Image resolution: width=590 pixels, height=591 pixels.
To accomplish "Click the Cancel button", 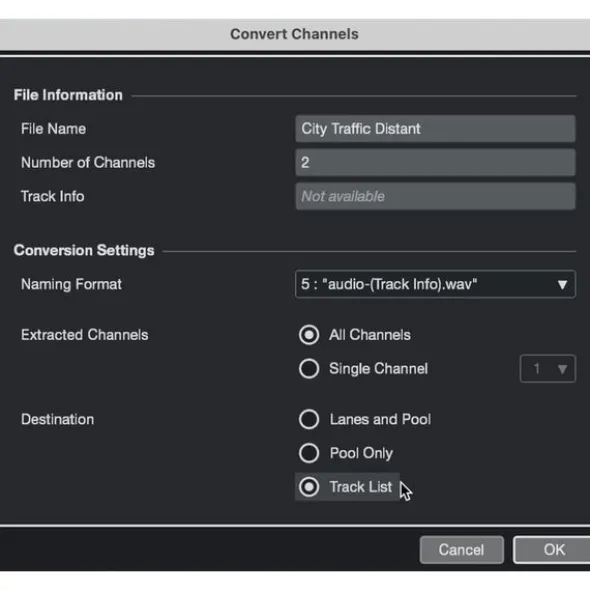I will coord(461,550).
